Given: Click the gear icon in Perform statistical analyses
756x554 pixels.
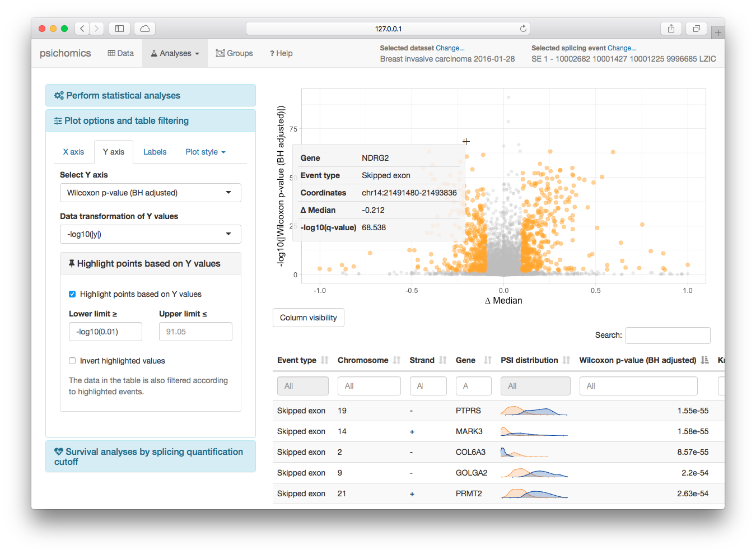Looking at the screenshot, I should (x=59, y=95).
